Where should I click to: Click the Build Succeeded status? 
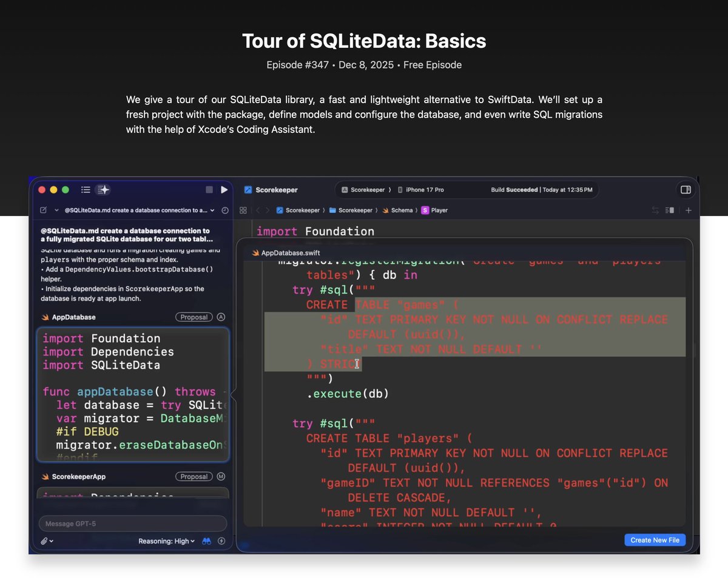[541, 190]
